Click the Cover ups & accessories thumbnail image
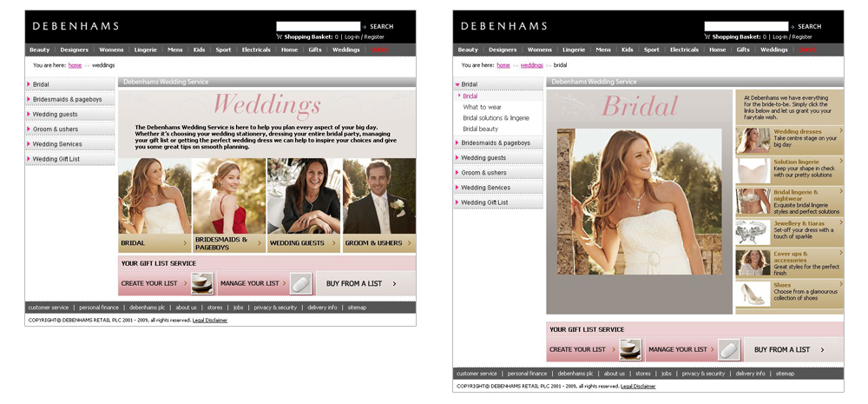Screen dimensions: 868x404 (x=752, y=262)
